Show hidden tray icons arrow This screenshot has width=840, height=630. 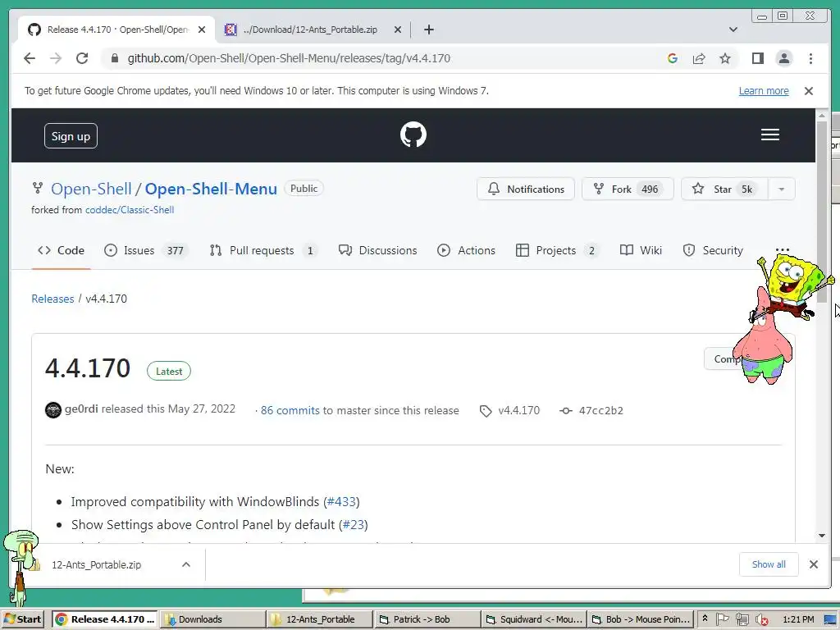(x=705, y=619)
